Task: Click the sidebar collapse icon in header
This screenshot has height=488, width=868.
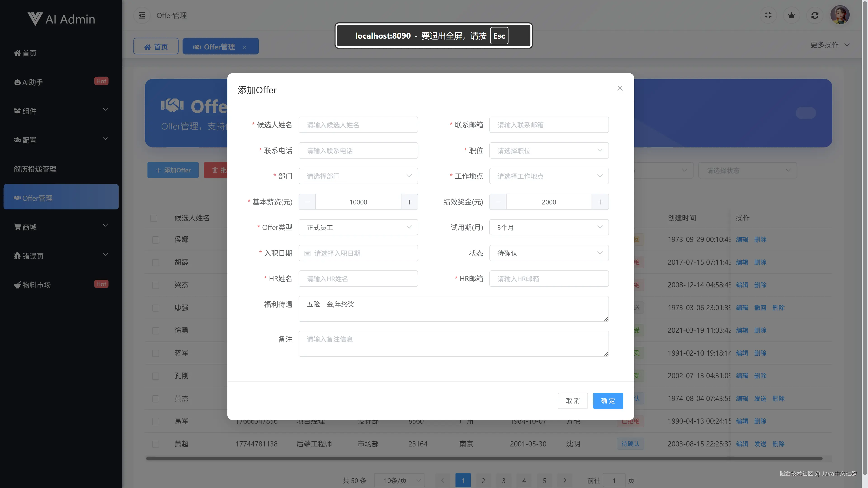Action: pos(142,16)
